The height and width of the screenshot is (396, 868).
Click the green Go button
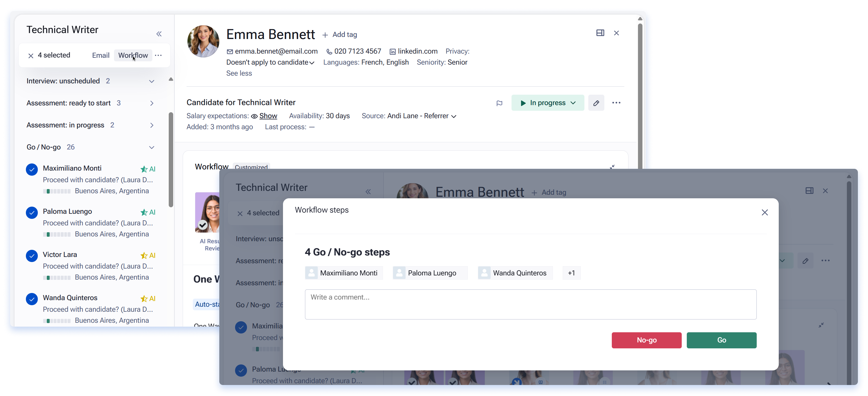[x=721, y=340]
